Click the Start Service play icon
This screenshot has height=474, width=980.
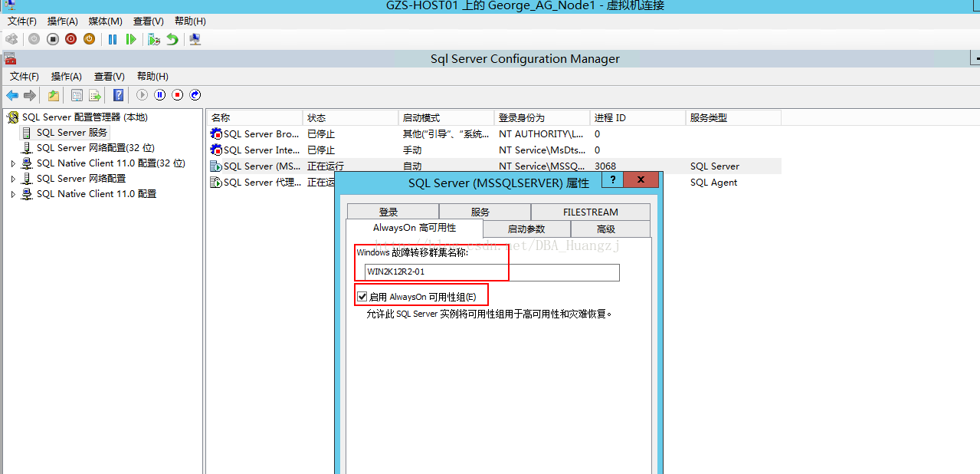143,95
